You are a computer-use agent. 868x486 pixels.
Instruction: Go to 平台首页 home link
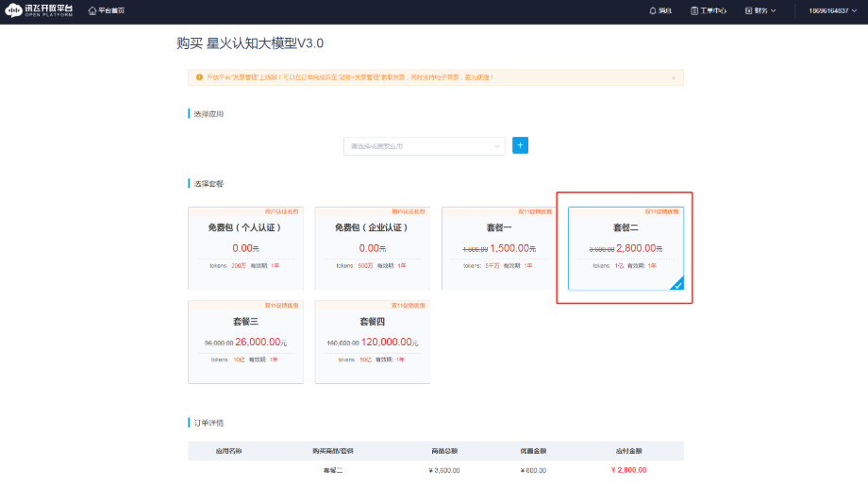pyautogui.click(x=111, y=11)
